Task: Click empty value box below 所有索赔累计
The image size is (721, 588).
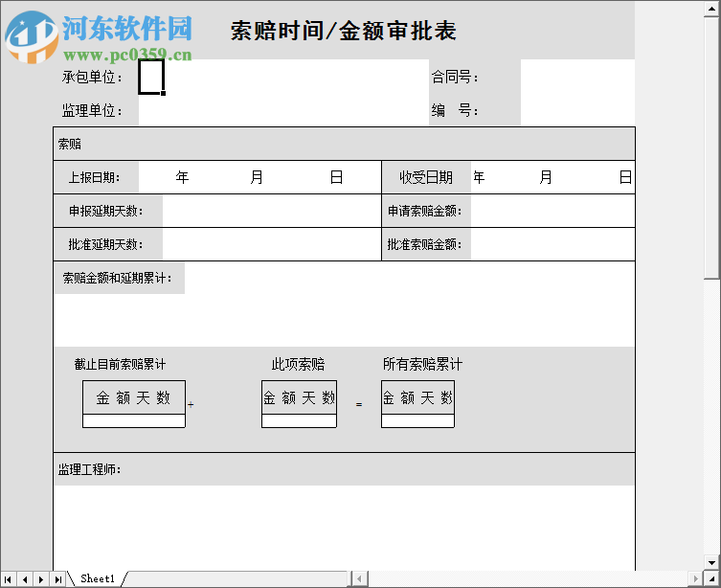Action: 418,421
